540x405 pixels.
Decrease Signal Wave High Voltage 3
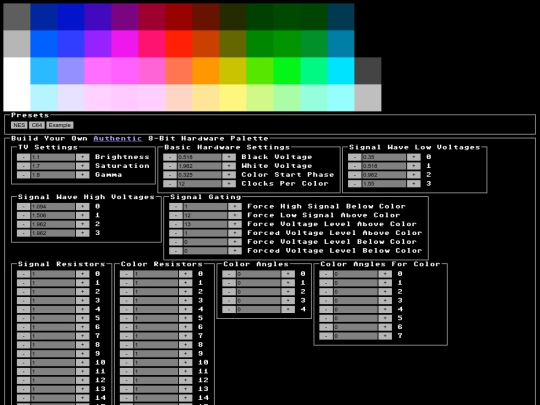(23, 233)
